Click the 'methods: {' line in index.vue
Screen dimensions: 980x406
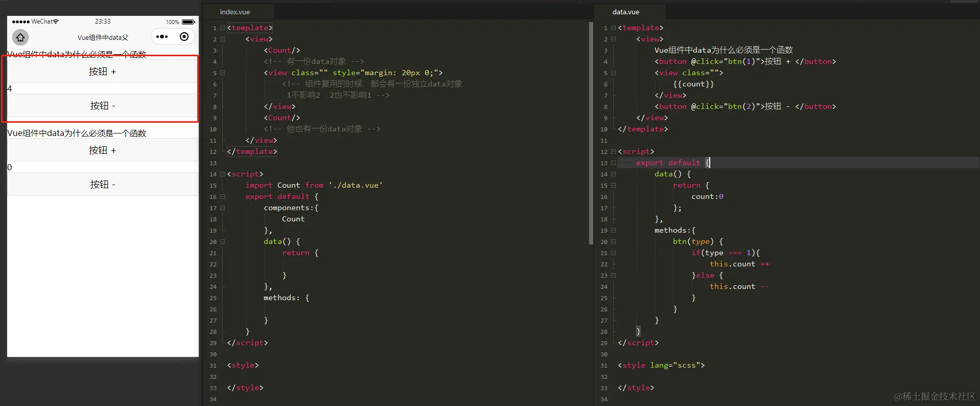[x=286, y=298]
